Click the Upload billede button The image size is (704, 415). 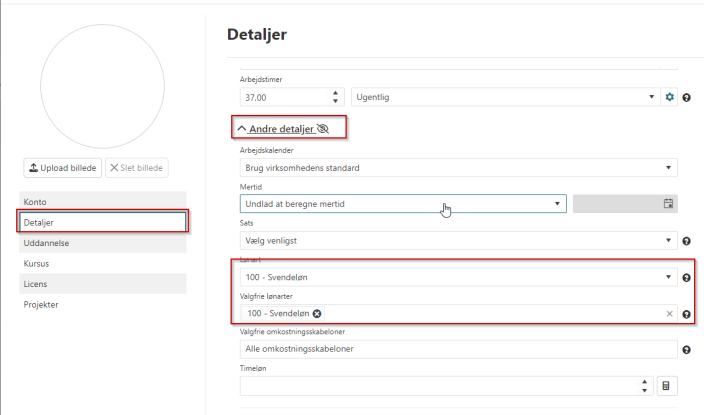coord(62,168)
